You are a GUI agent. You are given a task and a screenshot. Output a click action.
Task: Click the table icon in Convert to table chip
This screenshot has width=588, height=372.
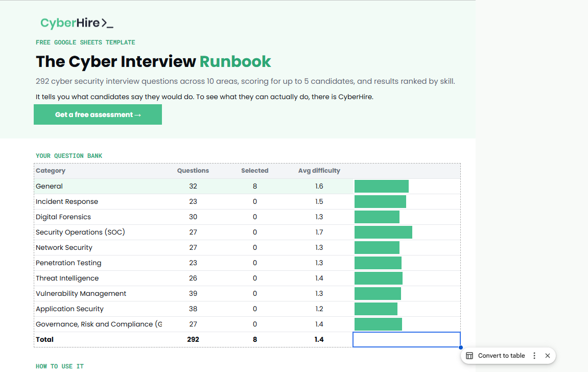click(x=469, y=356)
